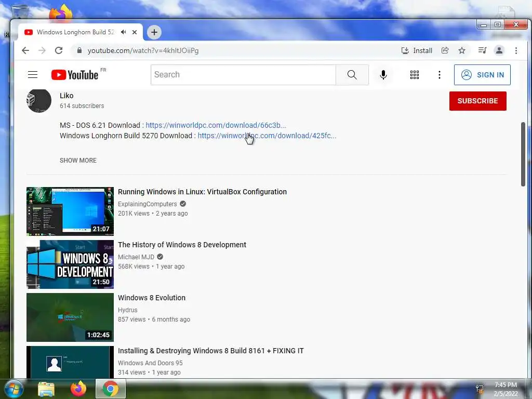Image resolution: width=532 pixels, height=399 pixels.
Task: Visit the Hydrus channel
Action: (128, 310)
